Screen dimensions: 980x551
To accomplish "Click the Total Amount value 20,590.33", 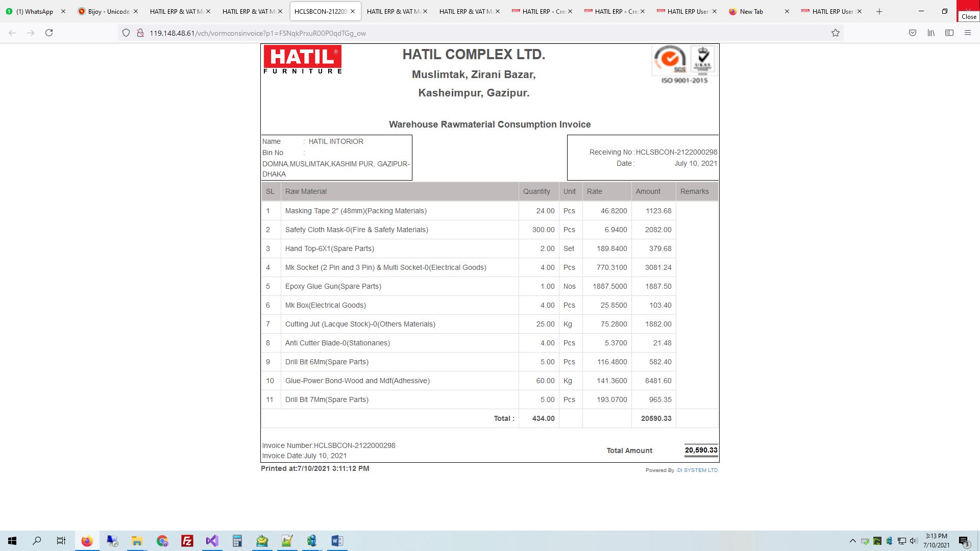I will (701, 450).
